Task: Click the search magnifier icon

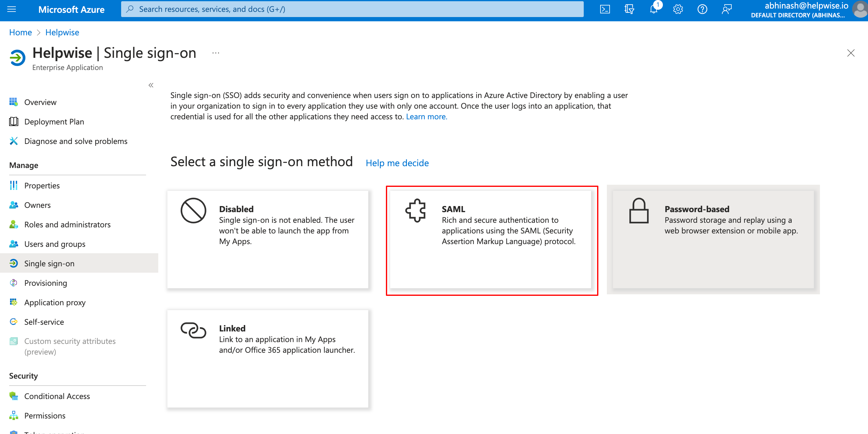Action: [x=130, y=9]
